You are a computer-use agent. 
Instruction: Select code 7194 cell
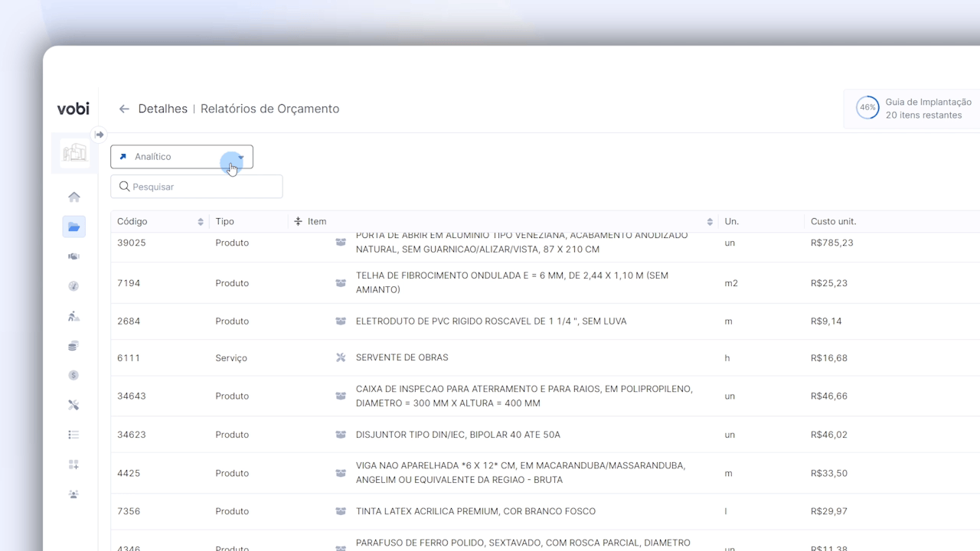click(129, 283)
